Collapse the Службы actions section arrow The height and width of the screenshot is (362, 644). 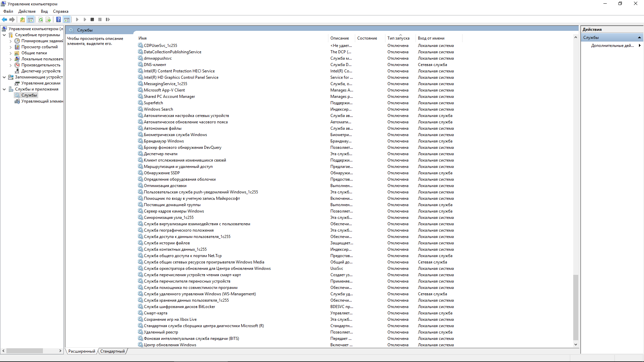pyautogui.click(x=639, y=38)
